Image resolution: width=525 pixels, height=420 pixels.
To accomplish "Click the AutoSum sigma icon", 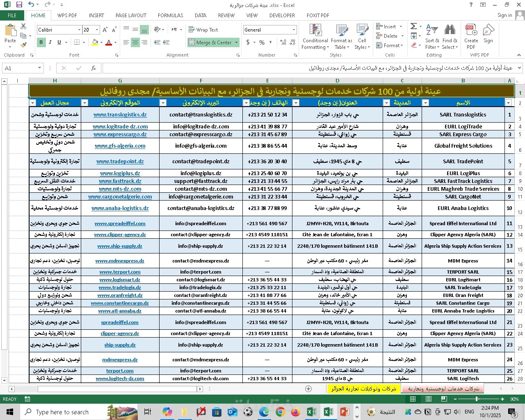I will click(x=413, y=26).
